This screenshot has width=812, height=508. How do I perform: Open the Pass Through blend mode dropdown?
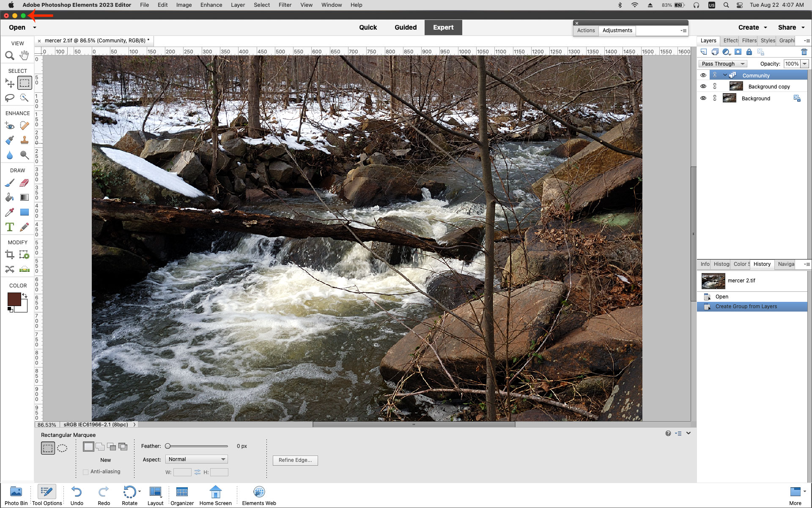(x=723, y=63)
